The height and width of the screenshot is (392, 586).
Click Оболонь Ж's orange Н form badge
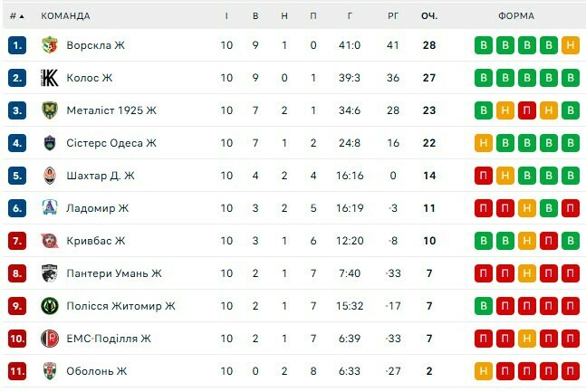click(484, 371)
